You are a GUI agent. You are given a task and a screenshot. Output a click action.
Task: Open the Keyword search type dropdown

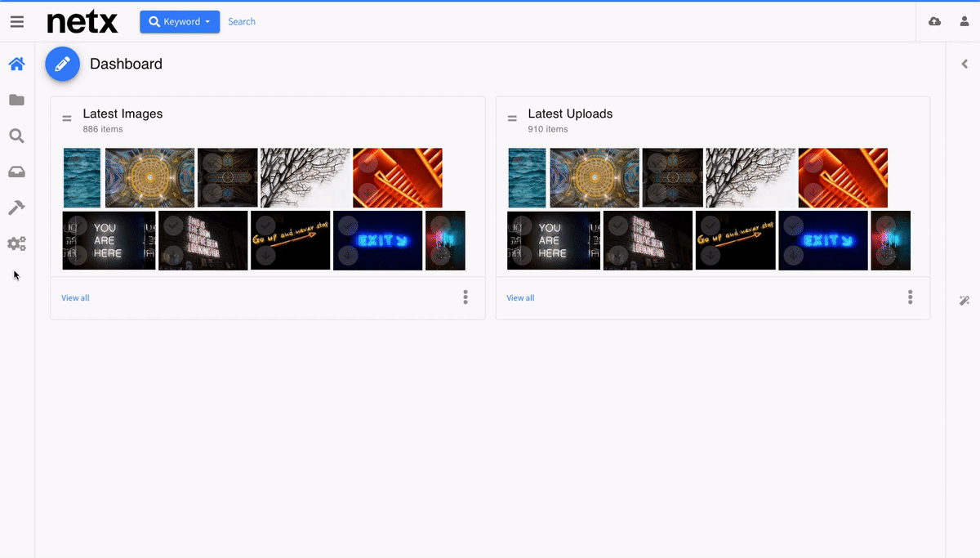pyautogui.click(x=180, y=22)
